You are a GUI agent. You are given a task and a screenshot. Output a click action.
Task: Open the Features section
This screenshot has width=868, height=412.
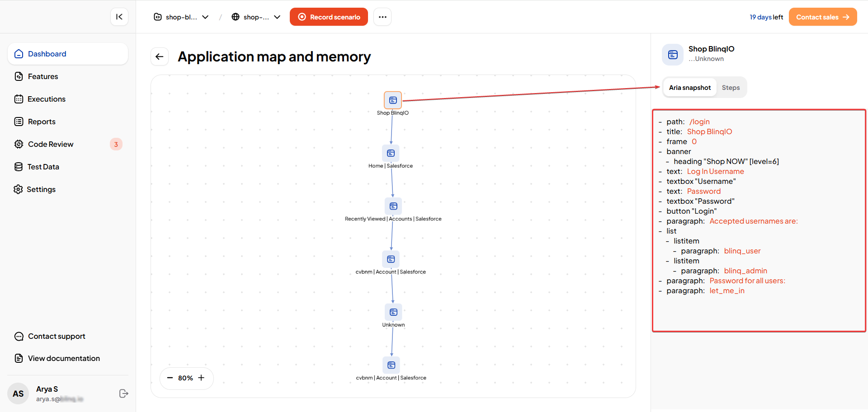[x=42, y=76]
